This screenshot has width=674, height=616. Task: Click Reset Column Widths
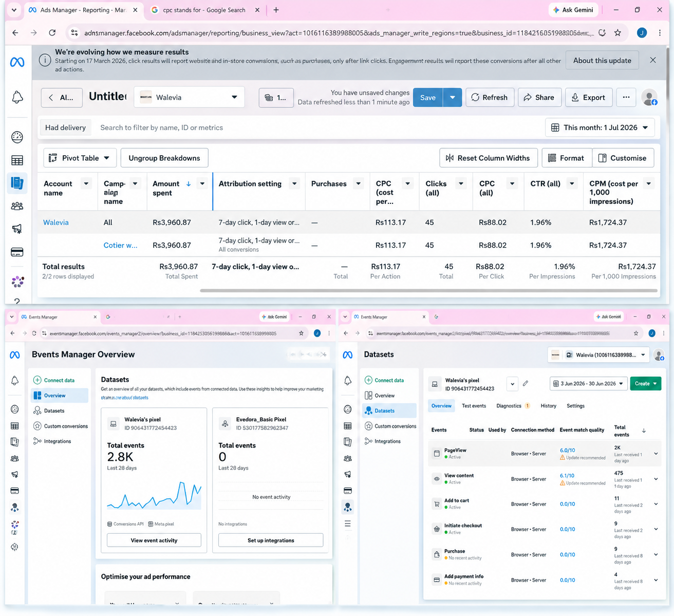coord(488,158)
